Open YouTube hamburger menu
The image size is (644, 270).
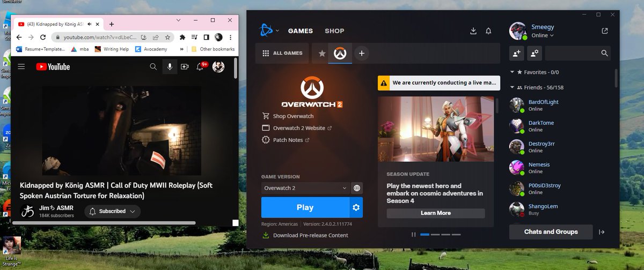click(x=21, y=66)
